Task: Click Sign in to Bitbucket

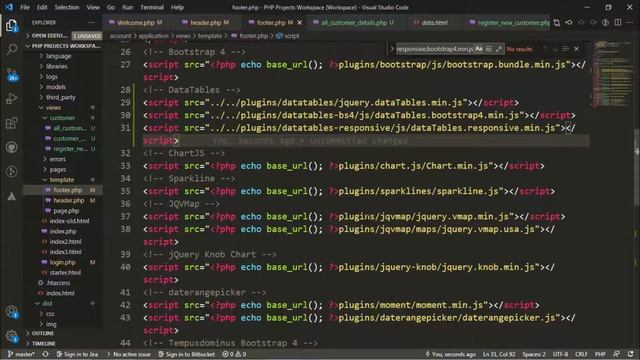Action: [187, 354]
